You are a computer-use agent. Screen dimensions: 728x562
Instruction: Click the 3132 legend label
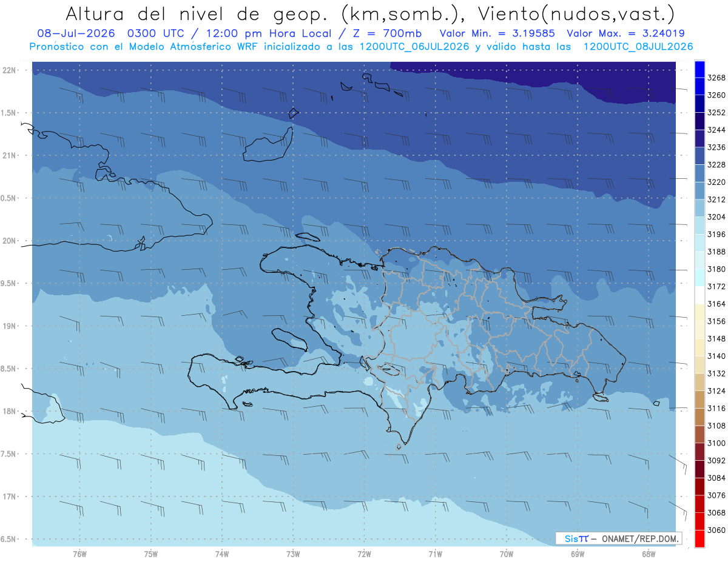[x=716, y=373]
